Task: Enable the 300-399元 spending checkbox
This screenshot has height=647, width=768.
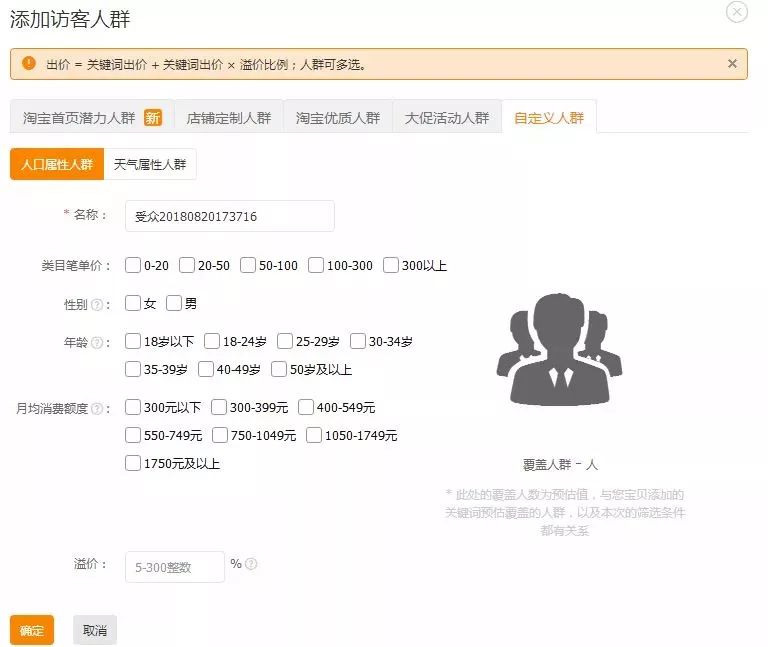Action: click(x=219, y=407)
